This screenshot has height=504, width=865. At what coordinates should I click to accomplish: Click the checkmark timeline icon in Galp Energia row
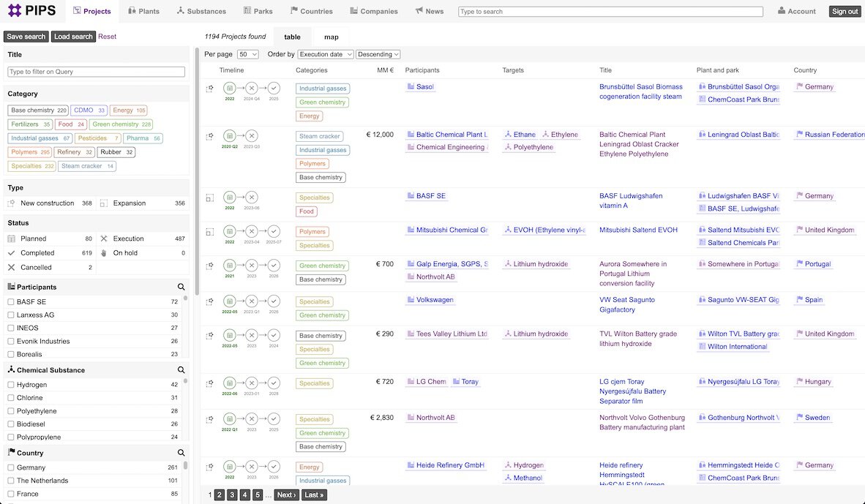pyautogui.click(x=274, y=266)
